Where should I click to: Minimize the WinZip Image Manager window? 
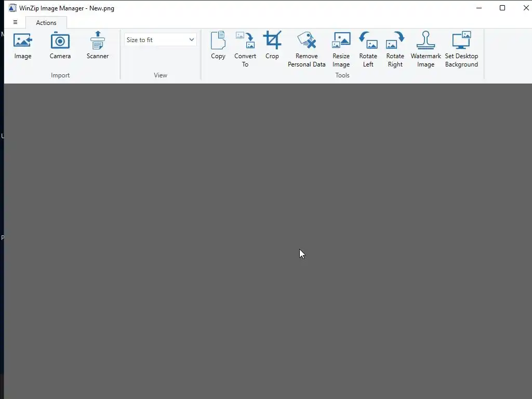click(x=479, y=8)
